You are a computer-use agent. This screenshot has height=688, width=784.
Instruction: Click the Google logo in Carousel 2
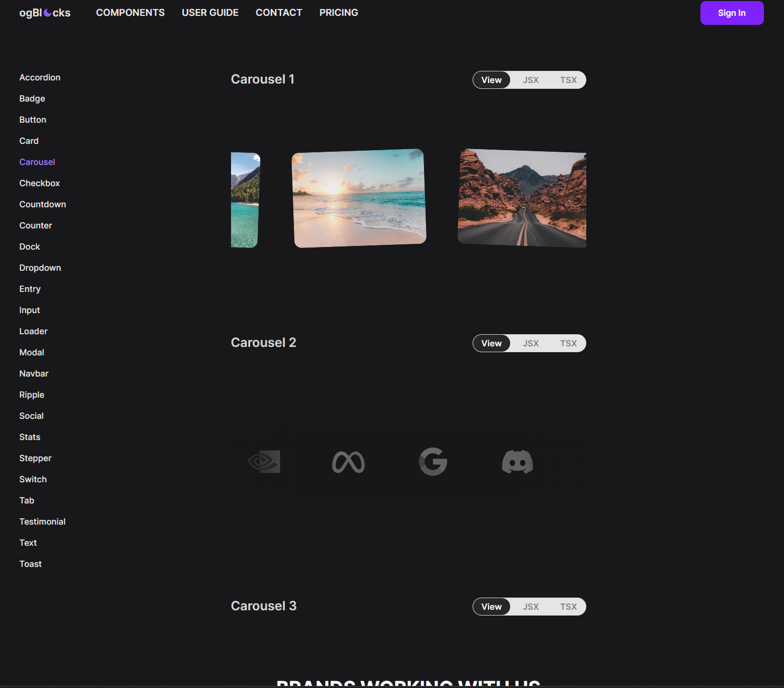coord(433,462)
